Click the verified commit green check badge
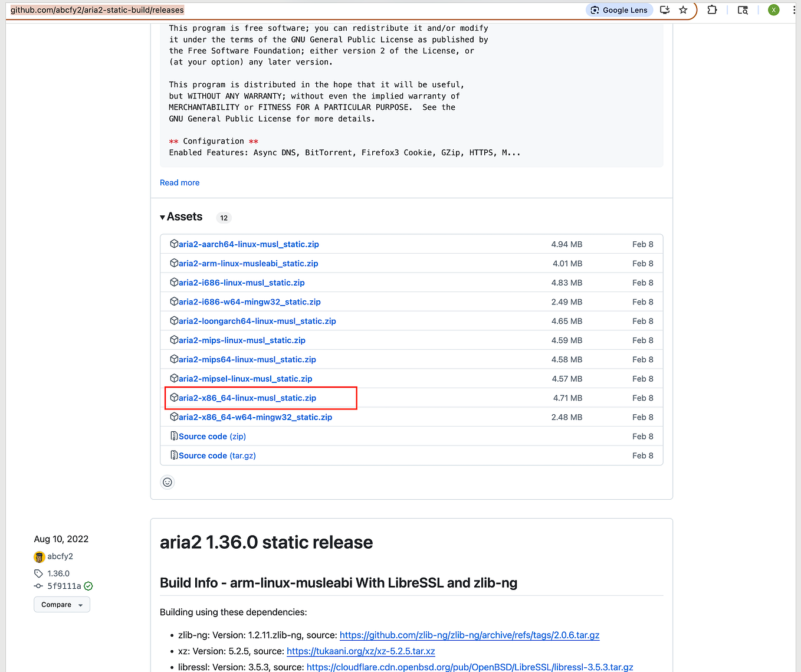801x672 pixels. (x=88, y=586)
